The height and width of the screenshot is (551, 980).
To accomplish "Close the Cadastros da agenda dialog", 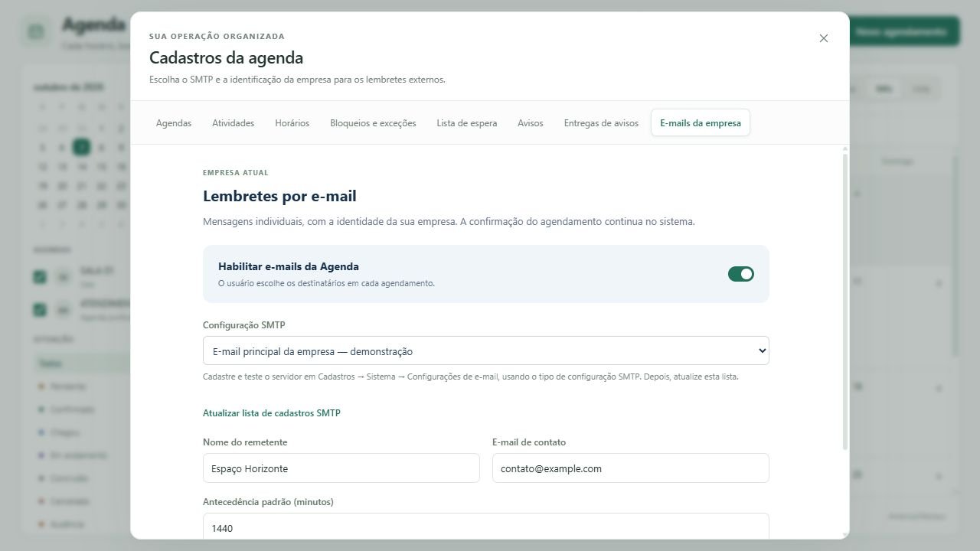I will [x=824, y=38].
